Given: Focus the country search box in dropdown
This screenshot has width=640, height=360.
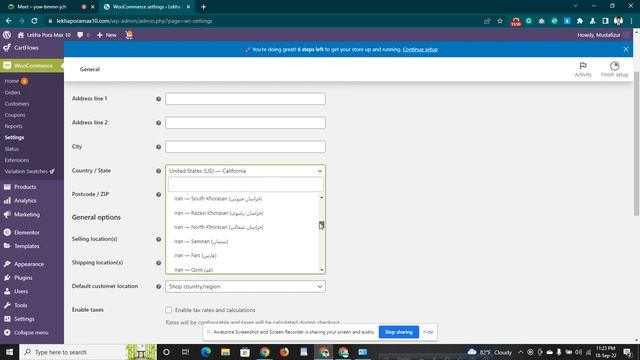Looking at the screenshot, I should coord(245,184).
